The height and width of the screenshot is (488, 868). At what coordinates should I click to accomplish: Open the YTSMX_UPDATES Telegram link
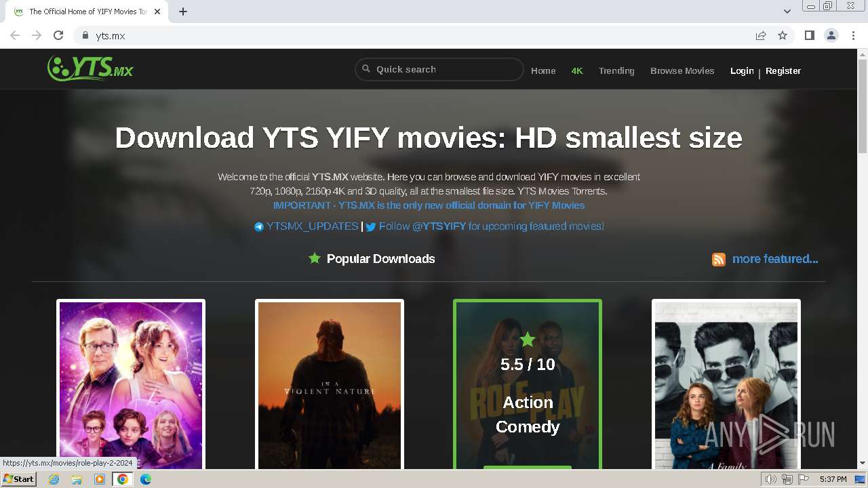(312, 226)
